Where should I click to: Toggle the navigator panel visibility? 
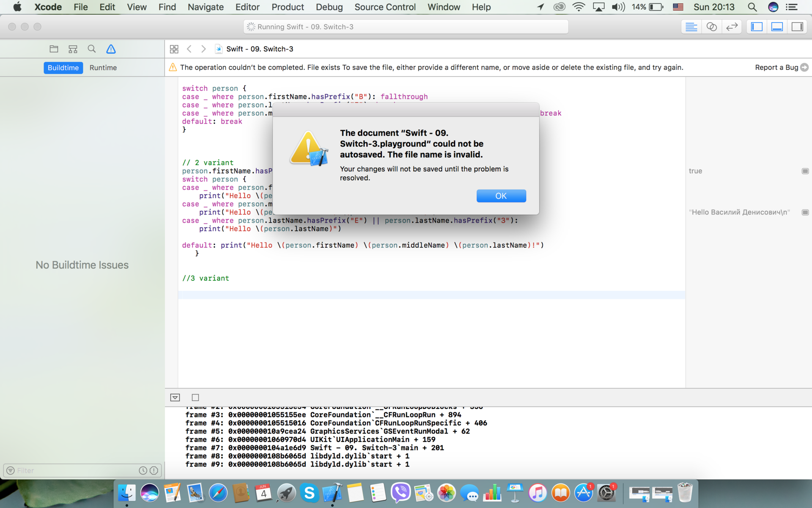[x=757, y=27]
